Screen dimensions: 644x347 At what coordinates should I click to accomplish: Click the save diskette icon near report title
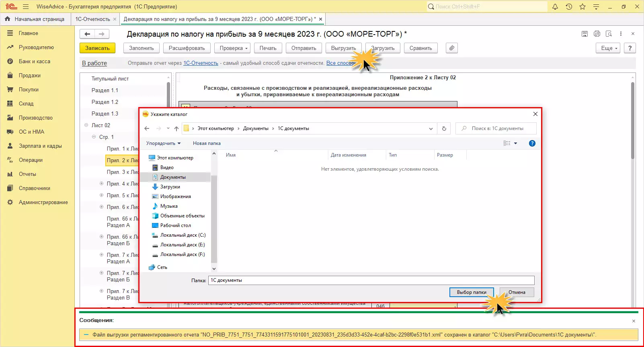pyautogui.click(x=585, y=34)
